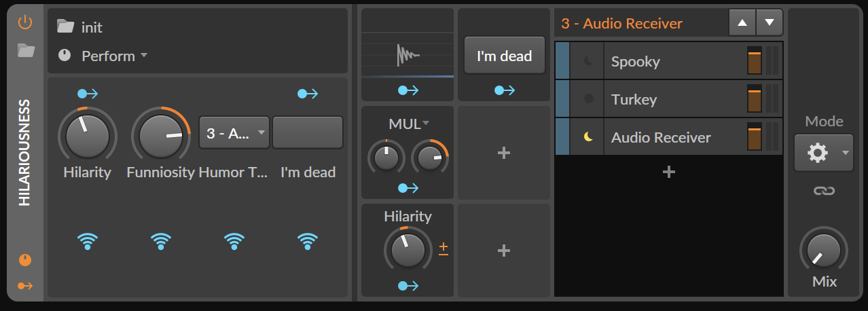Open the Humor Type dropdown showing 3 - A...

pyautogui.click(x=234, y=132)
